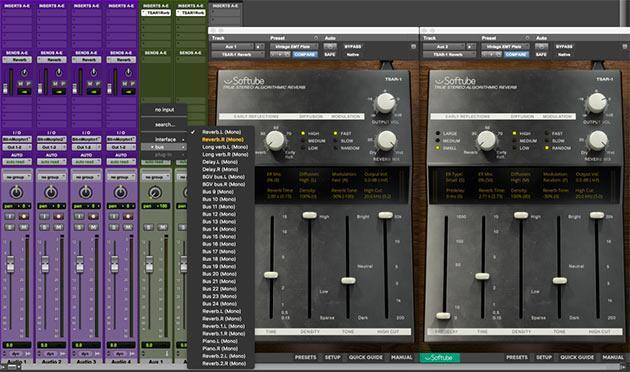This screenshot has height=372, width=630.
Task: Solo the Aux 1 track
Action: 149,227
